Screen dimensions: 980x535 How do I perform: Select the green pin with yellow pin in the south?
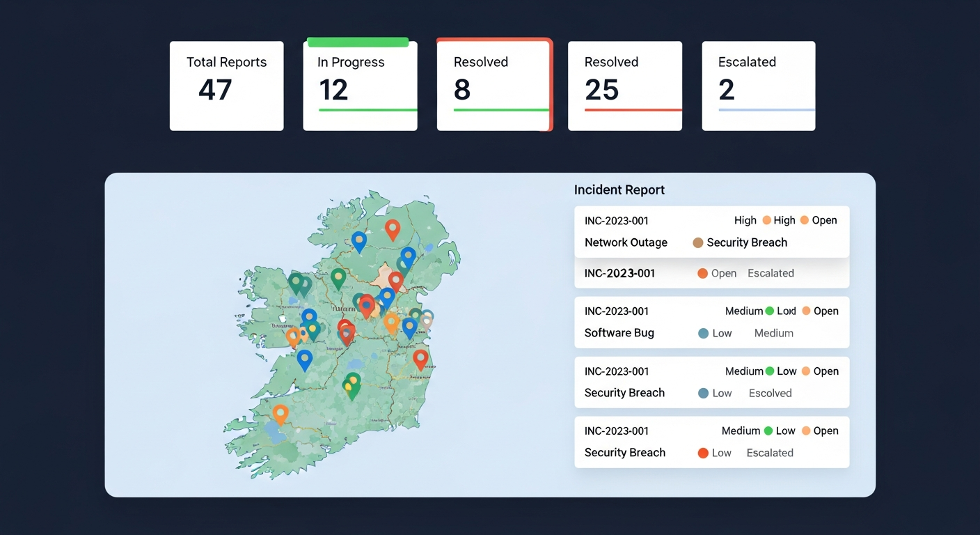[x=352, y=385]
